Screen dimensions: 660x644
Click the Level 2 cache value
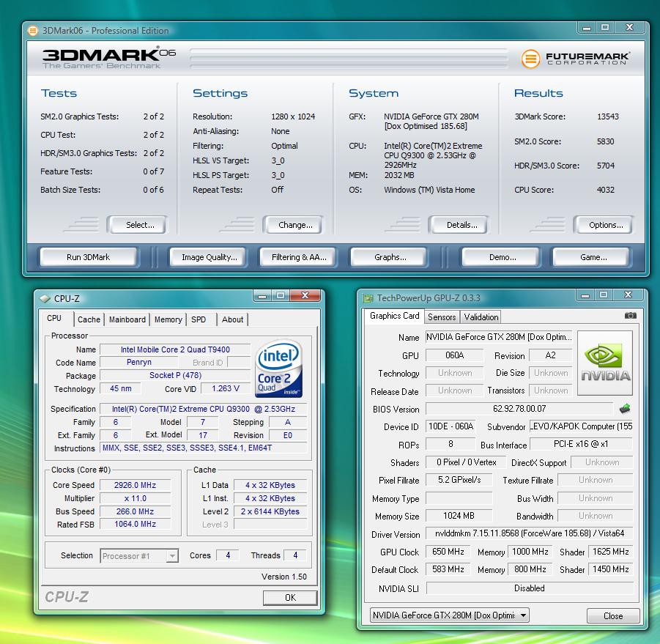click(x=270, y=511)
